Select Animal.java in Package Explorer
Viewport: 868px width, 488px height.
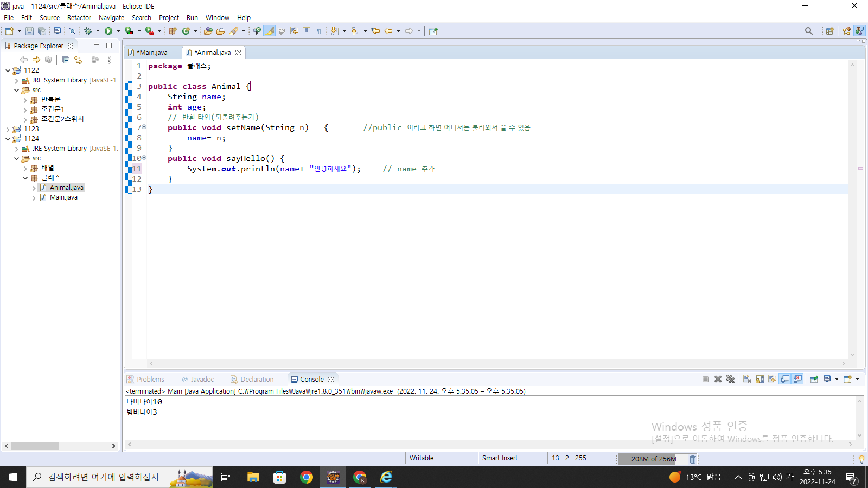[66, 188]
